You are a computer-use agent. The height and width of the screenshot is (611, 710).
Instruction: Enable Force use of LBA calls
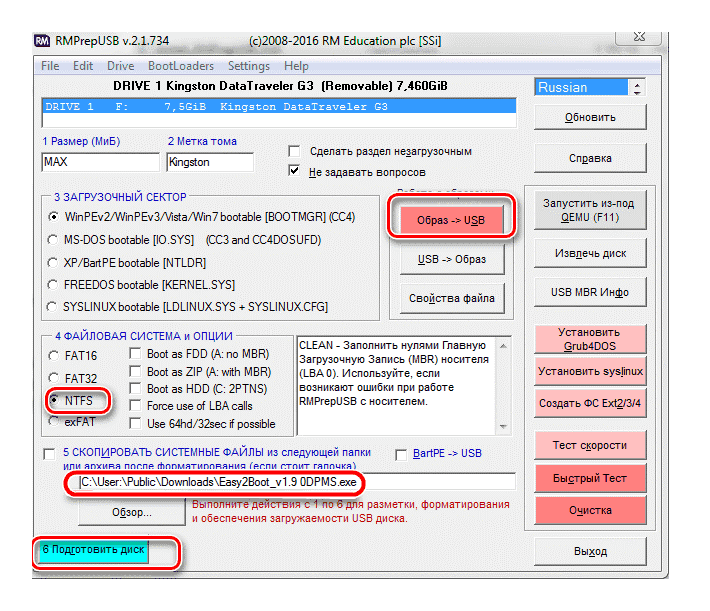point(135,405)
